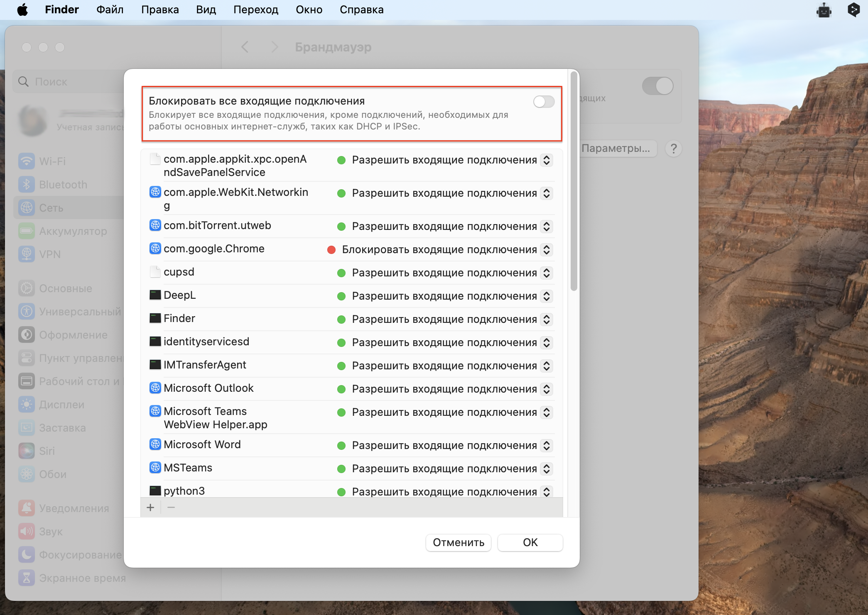Open connection dropdown for Microsoft Outlook
The image size is (868, 615).
(x=547, y=389)
